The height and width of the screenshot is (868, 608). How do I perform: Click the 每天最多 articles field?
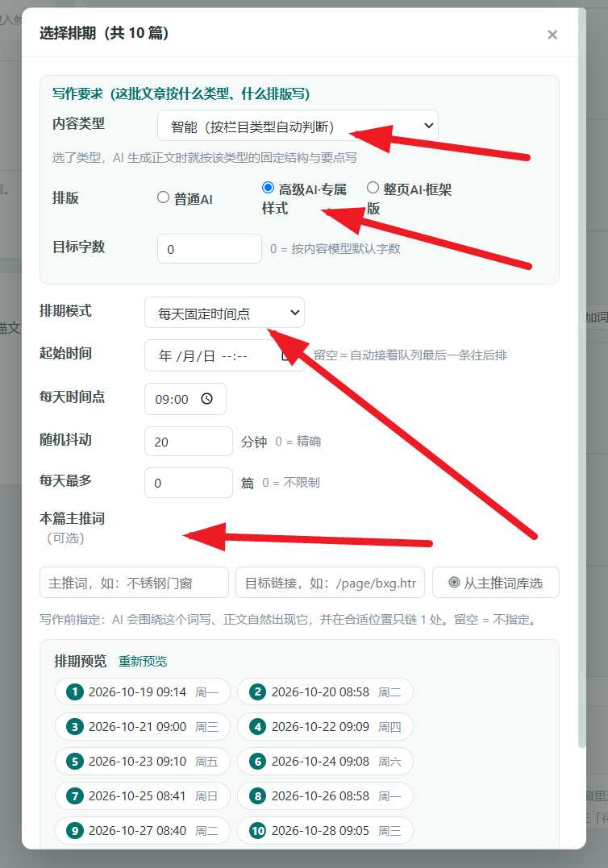[x=188, y=483]
